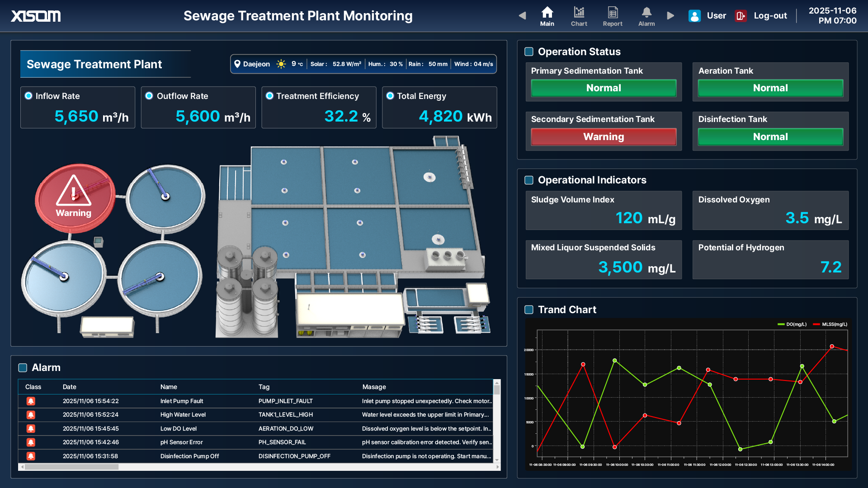Click the alarm table horizontal scrollbar thumb
This screenshot has height=488, width=868.
(x=71, y=467)
